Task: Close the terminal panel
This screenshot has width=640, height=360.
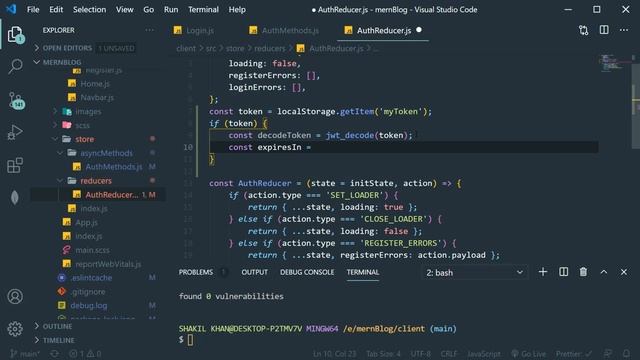Action: click(624, 272)
